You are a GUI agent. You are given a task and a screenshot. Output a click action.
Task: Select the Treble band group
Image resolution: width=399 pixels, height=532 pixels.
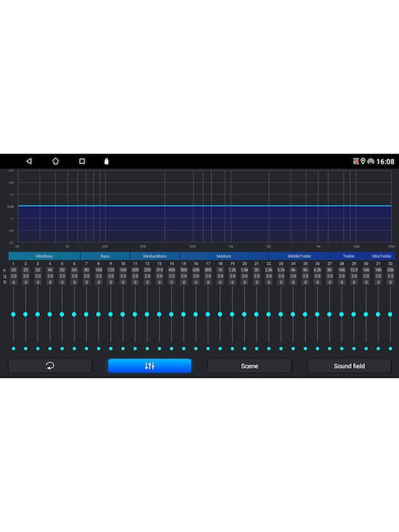349,256
